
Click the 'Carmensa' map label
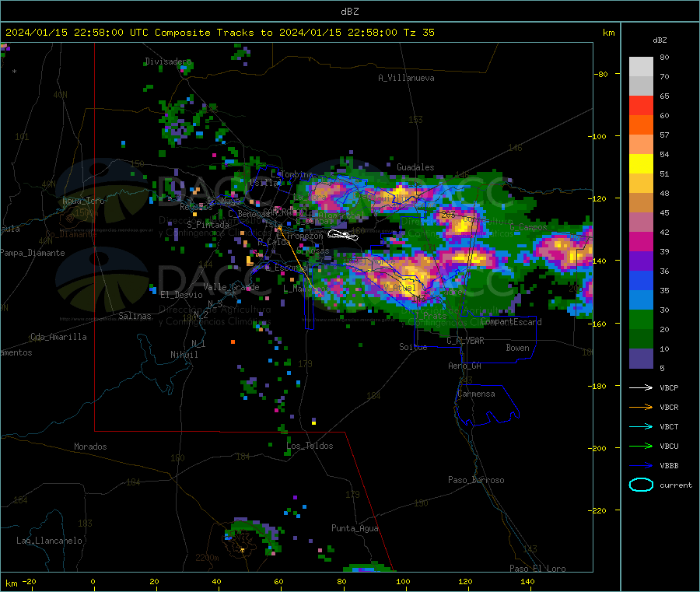[476, 394]
